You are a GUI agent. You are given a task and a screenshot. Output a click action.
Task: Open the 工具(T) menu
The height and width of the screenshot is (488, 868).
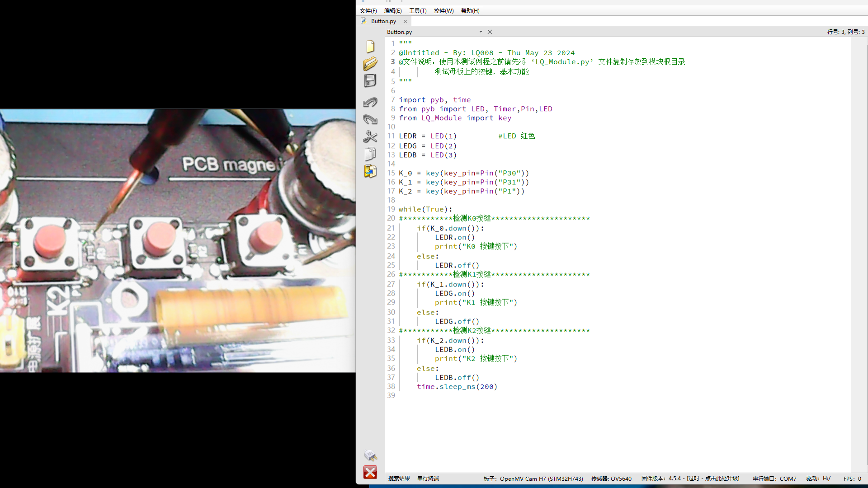click(418, 11)
